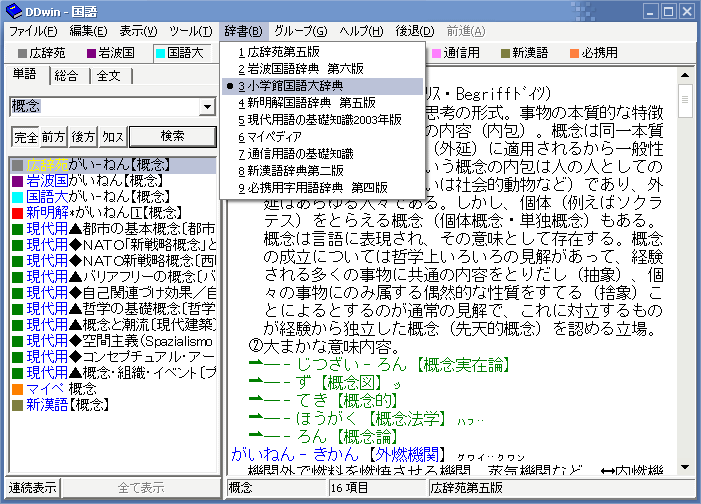Choose 8 新漢語辞典第二版 menu entry
Image resolution: width=701 pixels, height=504 pixels.
(322, 171)
